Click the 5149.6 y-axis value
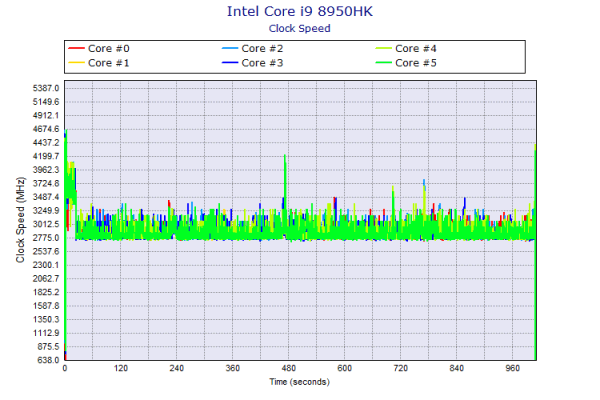 click(x=46, y=102)
